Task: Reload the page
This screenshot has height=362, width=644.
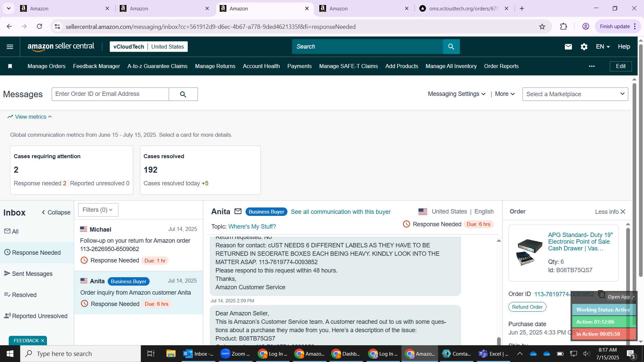Action: 39,26
